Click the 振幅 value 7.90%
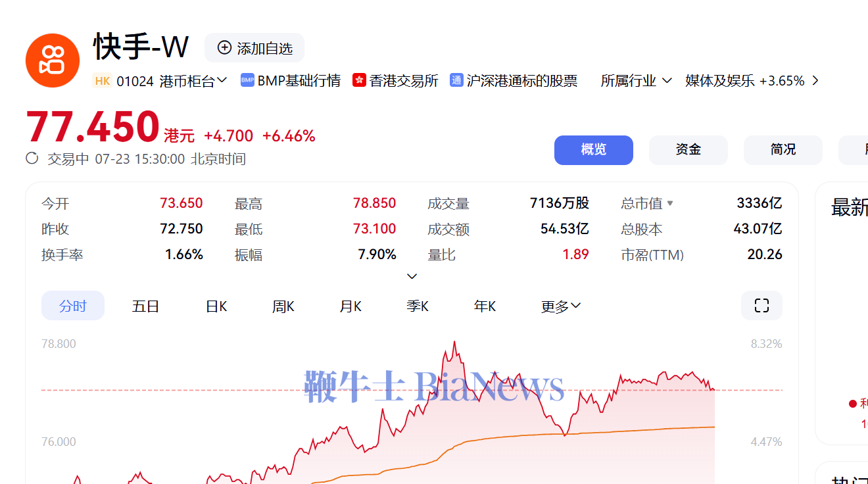 click(x=377, y=254)
